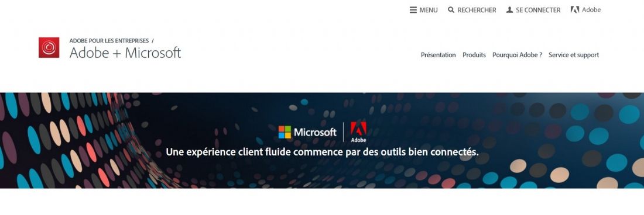Screen dimensions: 644x215
Task: Click the MENU text label
Action: (429, 11)
